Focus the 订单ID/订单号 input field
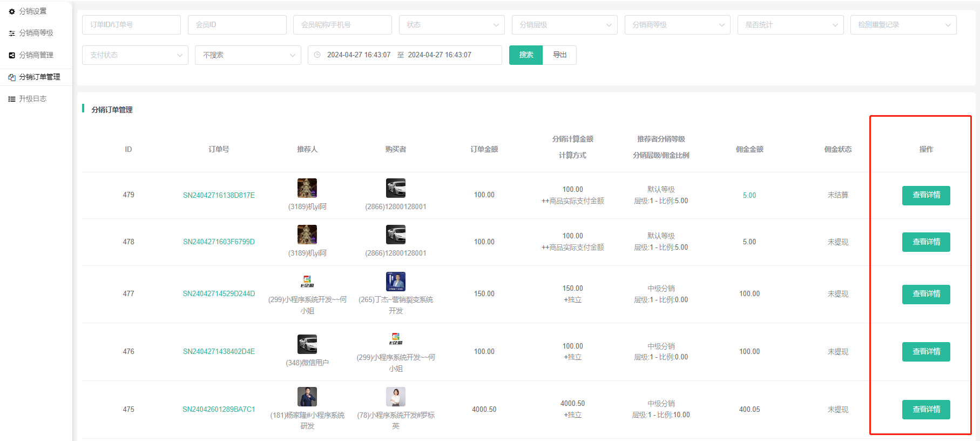The height and width of the screenshot is (441, 980). (x=131, y=25)
